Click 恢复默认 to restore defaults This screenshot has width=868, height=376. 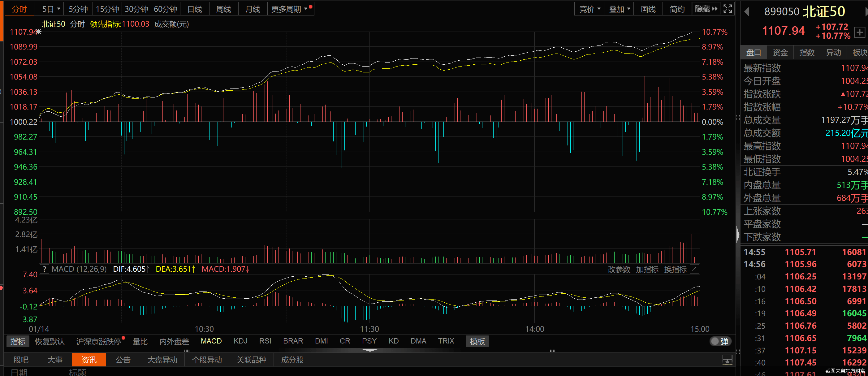[x=50, y=341]
